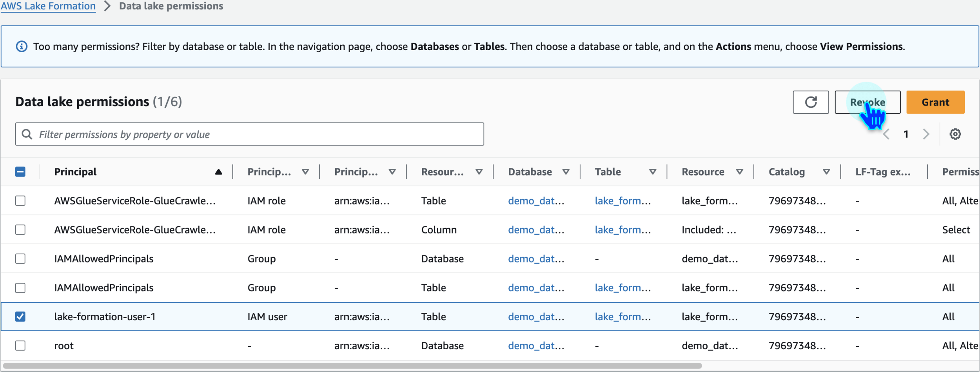This screenshot has width=980, height=372.
Task: Click the filter permissions search field
Action: (250, 134)
